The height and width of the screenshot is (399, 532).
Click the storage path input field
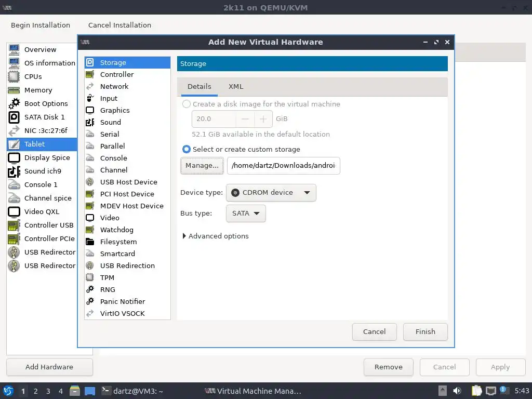coord(284,166)
